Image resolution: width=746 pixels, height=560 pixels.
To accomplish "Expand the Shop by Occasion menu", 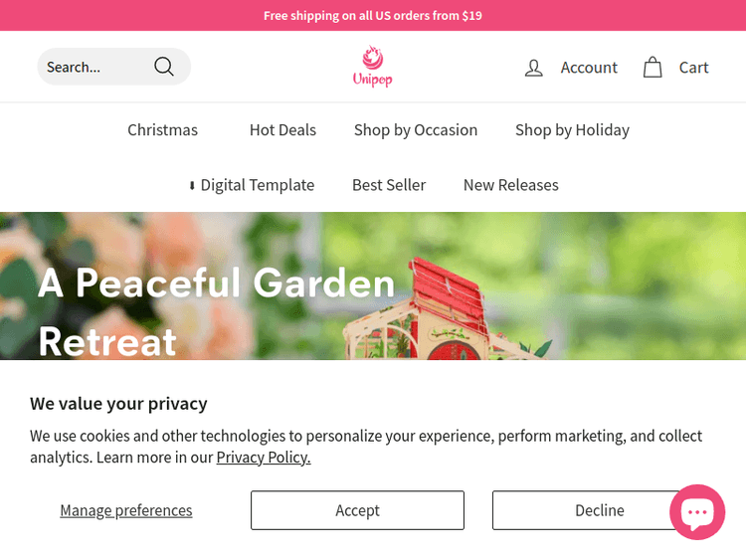I will click(x=416, y=130).
